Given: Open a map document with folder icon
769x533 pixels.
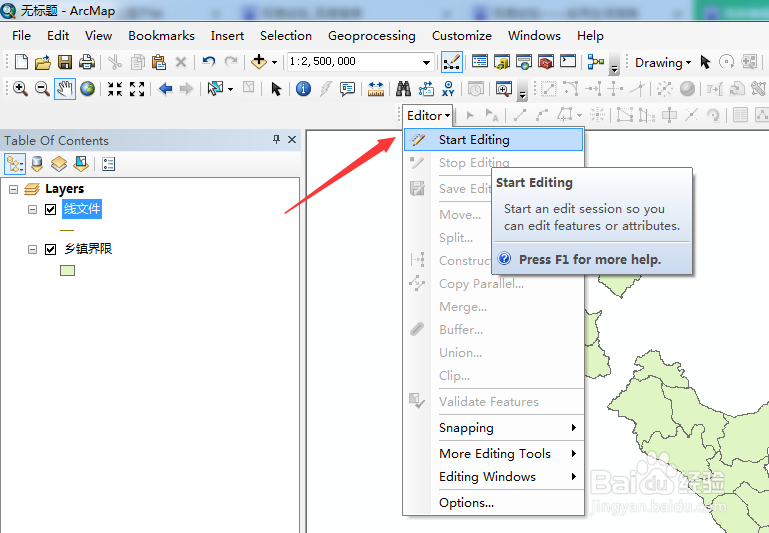Looking at the screenshot, I should click(43, 62).
